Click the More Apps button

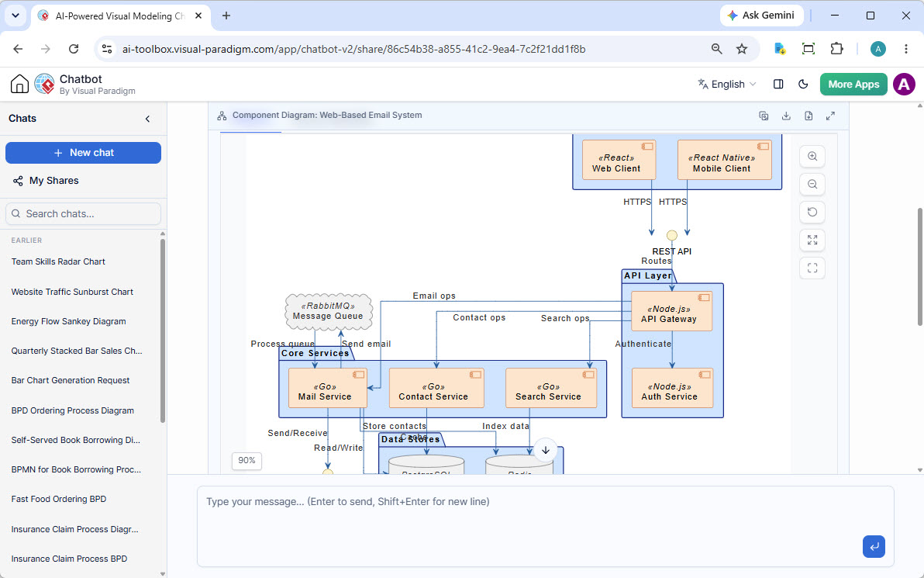pos(853,85)
